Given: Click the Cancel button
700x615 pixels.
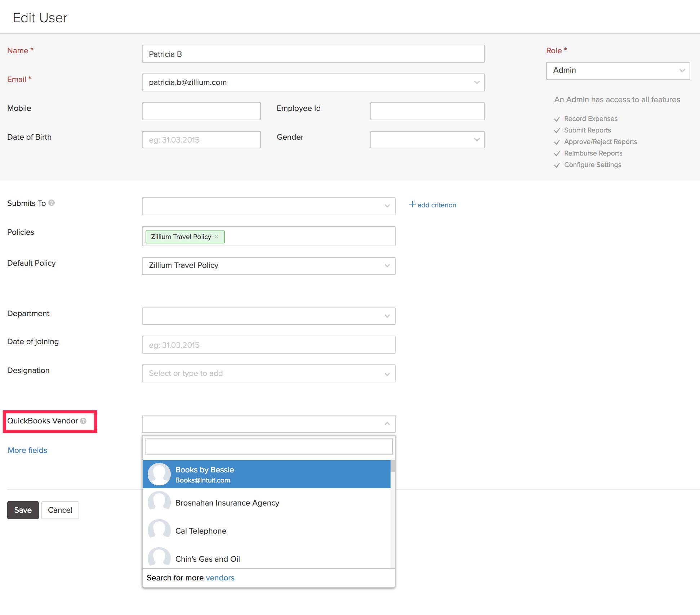Looking at the screenshot, I should (60, 510).
